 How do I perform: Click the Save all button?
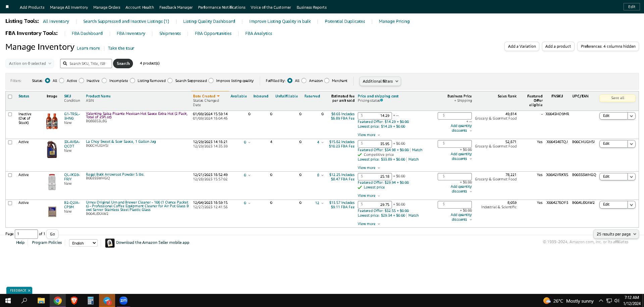[617, 98]
